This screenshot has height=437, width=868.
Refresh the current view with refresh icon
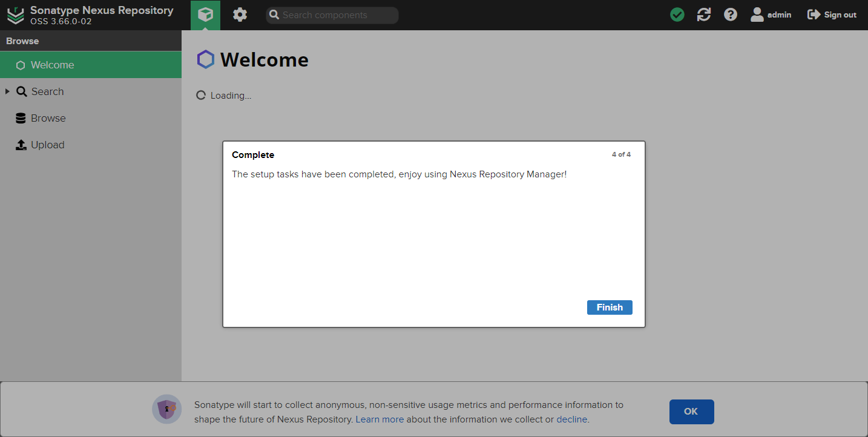(x=704, y=15)
